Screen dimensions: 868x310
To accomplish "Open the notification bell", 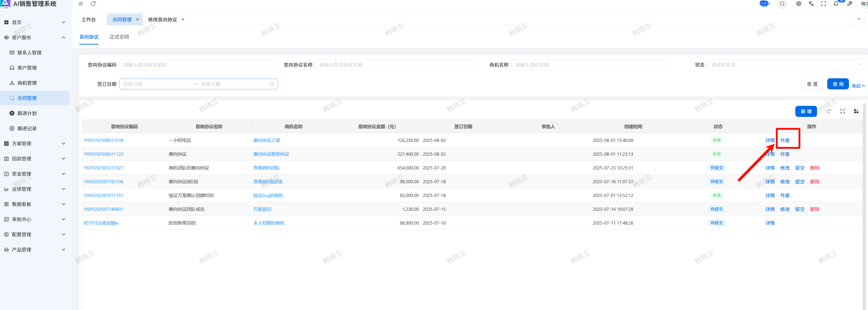I will point(836,4).
